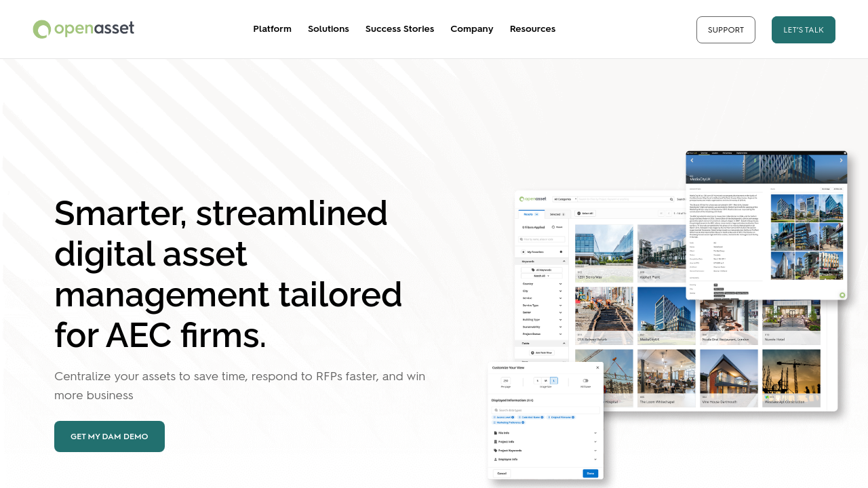Viewport: 868px width, 488px height.
Task: Open the Company menu
Action: [471, 28]
